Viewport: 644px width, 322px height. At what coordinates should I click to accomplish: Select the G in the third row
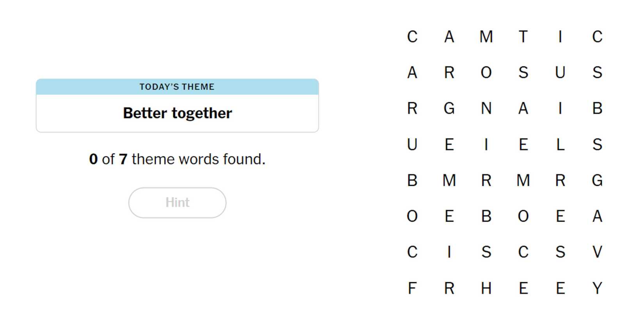point(449,109)
